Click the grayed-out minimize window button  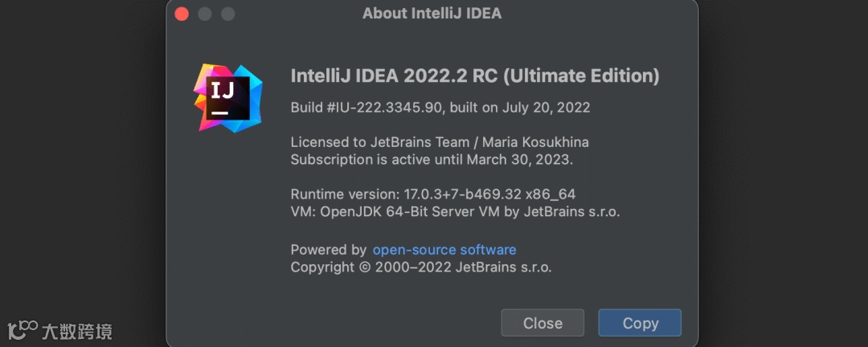(x=205, y=14)
